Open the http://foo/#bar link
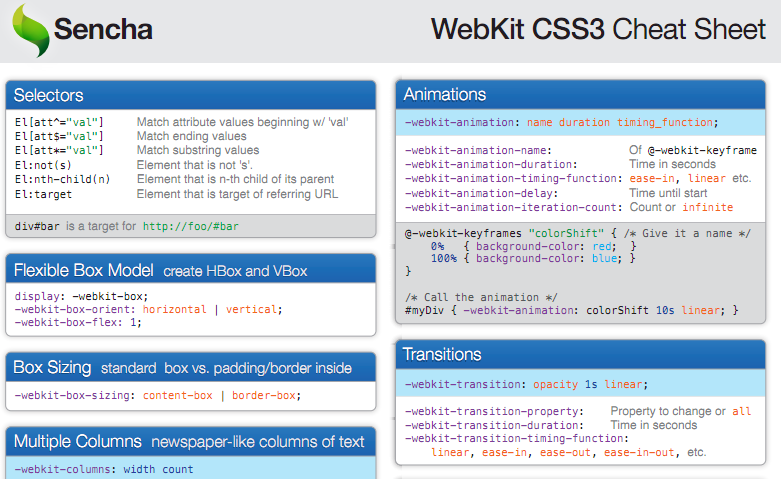The width and height of the screenshot is (781, 479). click(191, 227)
